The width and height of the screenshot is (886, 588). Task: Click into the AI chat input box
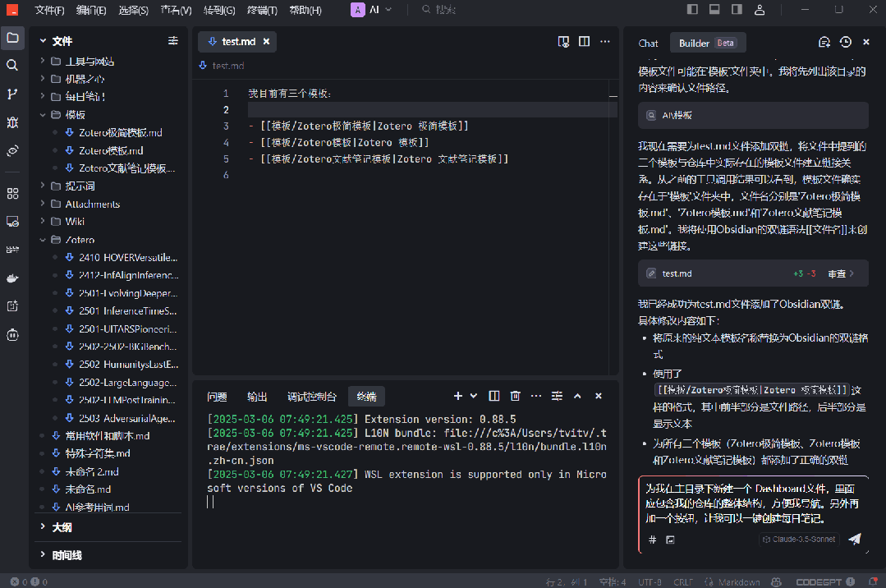(x=751, y=502)
